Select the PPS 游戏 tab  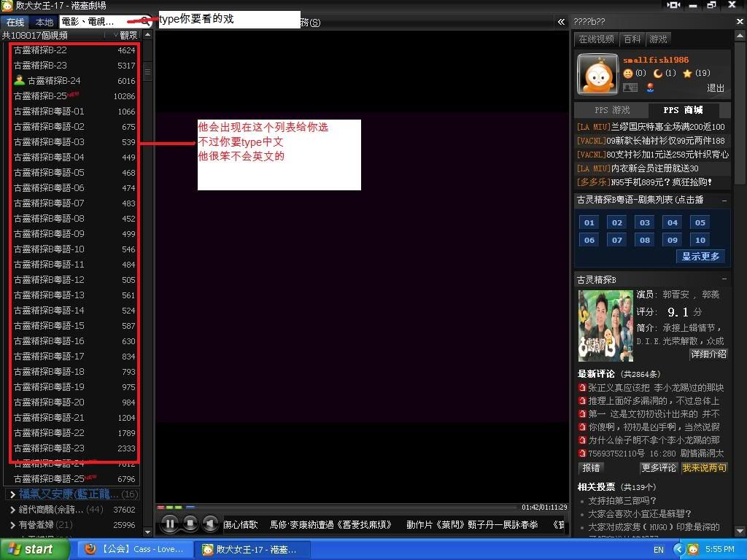612,110
